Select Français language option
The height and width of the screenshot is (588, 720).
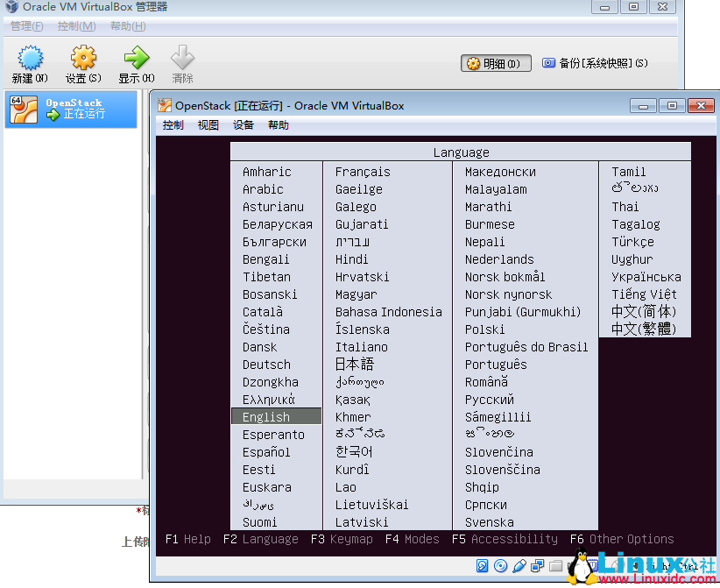point(363,171)
